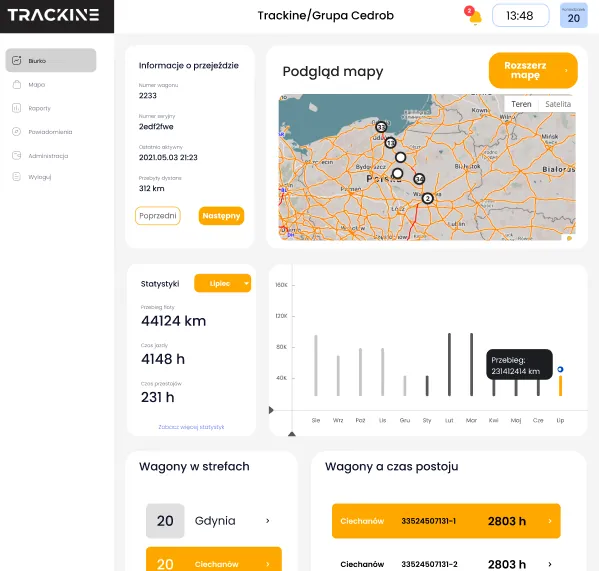
Task: Click the 44124 km fleet mileage value
Action: 173,321
